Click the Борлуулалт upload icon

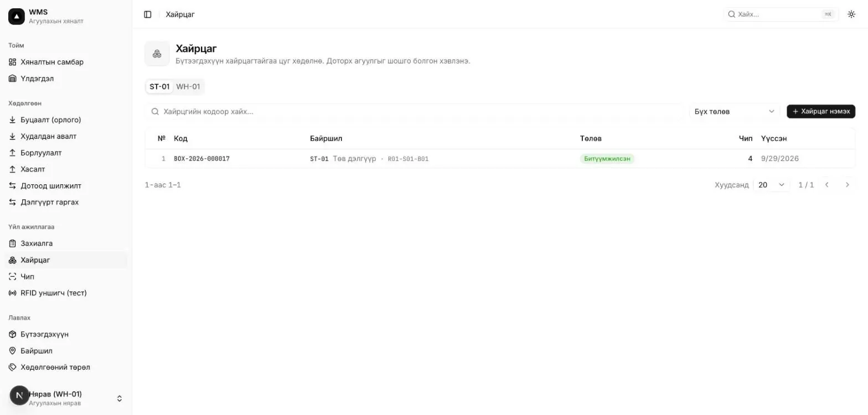[x=13, y=153]
